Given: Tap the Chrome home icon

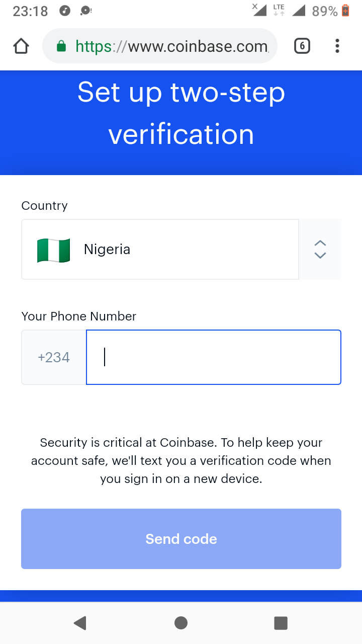Looking at the screenshot, I should point(21,46).
